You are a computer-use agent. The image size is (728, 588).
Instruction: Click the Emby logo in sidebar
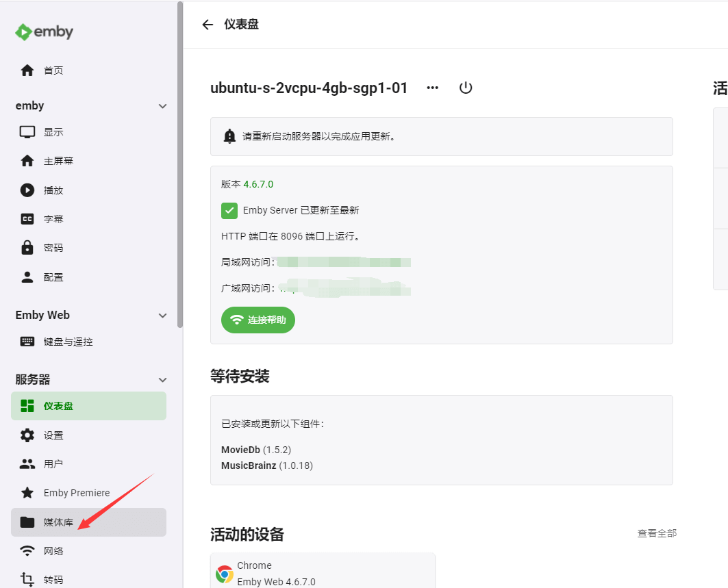[x=44, y=31]
